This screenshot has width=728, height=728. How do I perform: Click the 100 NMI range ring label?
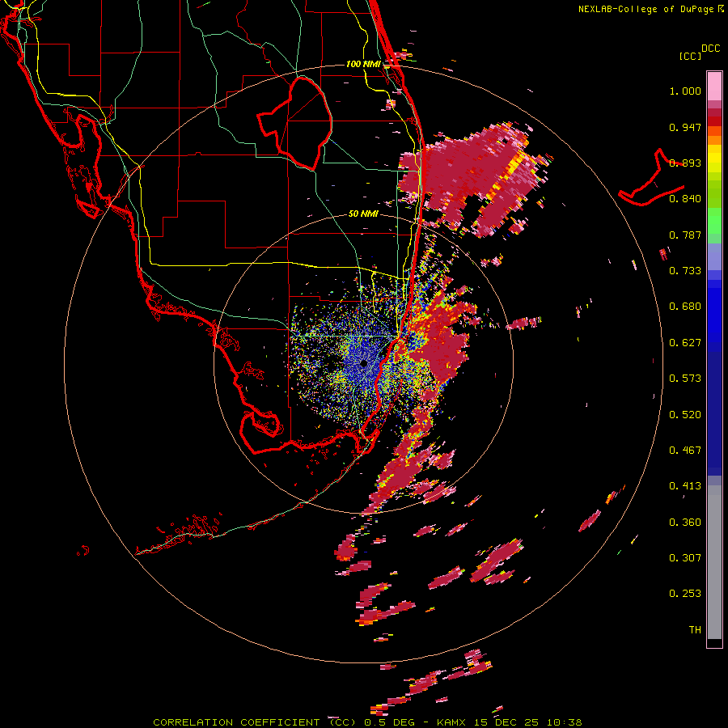click(363, 64)
